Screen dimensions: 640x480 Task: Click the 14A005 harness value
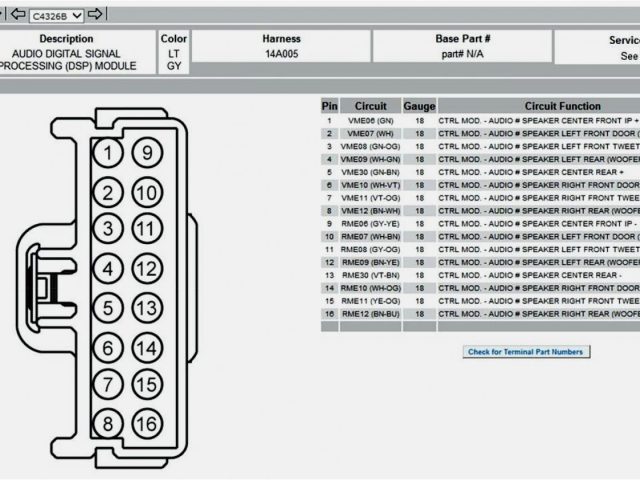pyautogui.click(x=281, y=56)
